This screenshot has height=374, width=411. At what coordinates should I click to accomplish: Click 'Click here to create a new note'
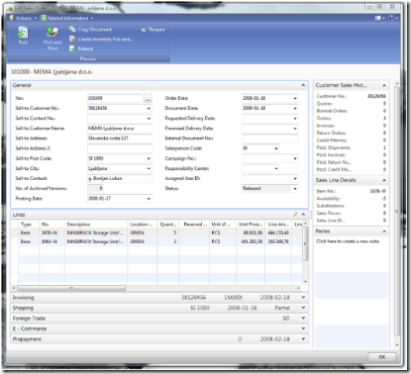(x=348, y=241)
